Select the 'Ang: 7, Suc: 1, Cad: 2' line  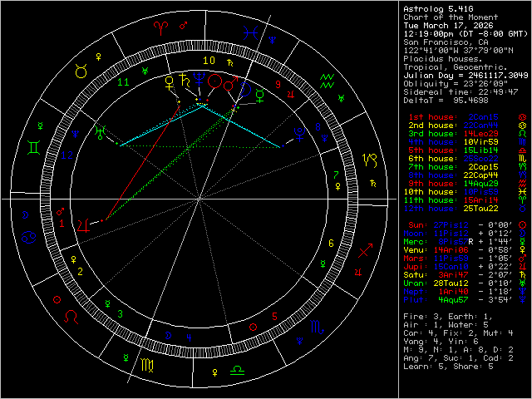458,358
